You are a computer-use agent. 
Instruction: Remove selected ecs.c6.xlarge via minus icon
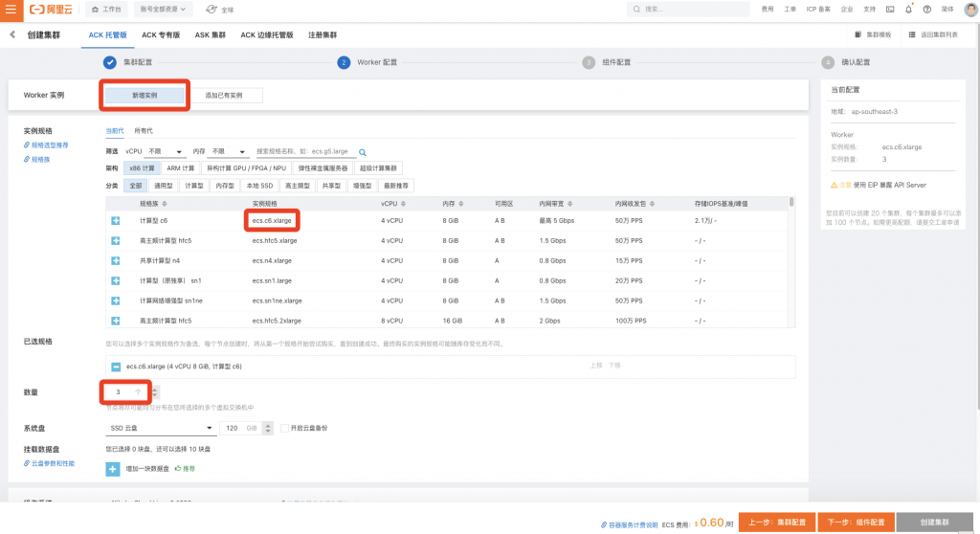(x=116, y=367)
